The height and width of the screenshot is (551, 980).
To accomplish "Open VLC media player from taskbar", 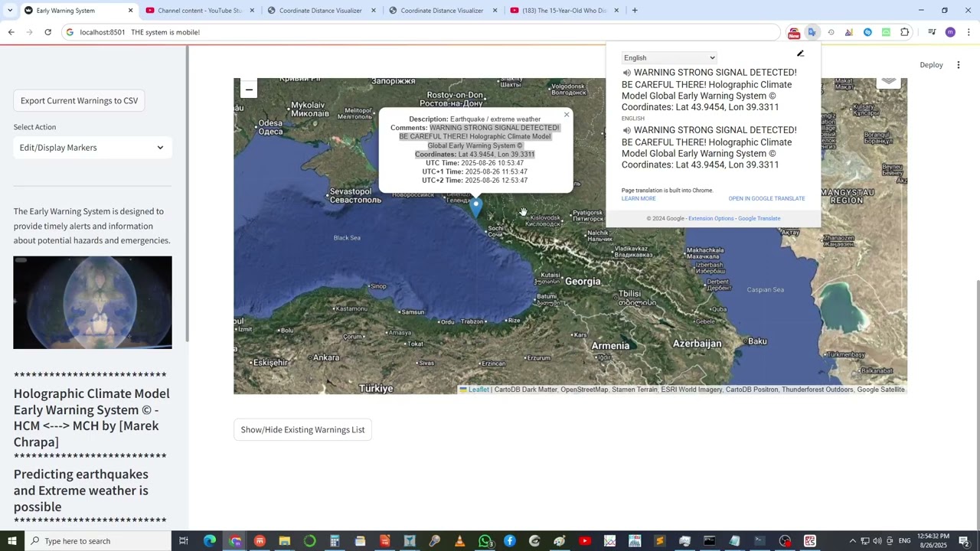I will [x=459, y=541].
